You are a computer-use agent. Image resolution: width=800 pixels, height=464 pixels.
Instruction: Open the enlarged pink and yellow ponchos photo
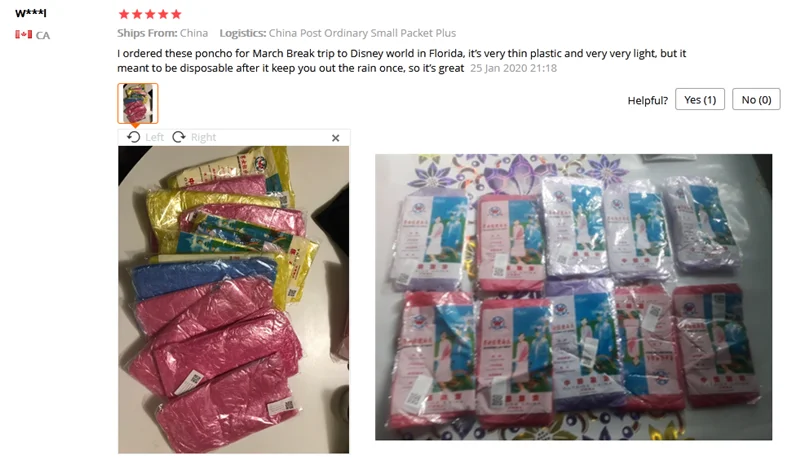[x=234, y=300]
